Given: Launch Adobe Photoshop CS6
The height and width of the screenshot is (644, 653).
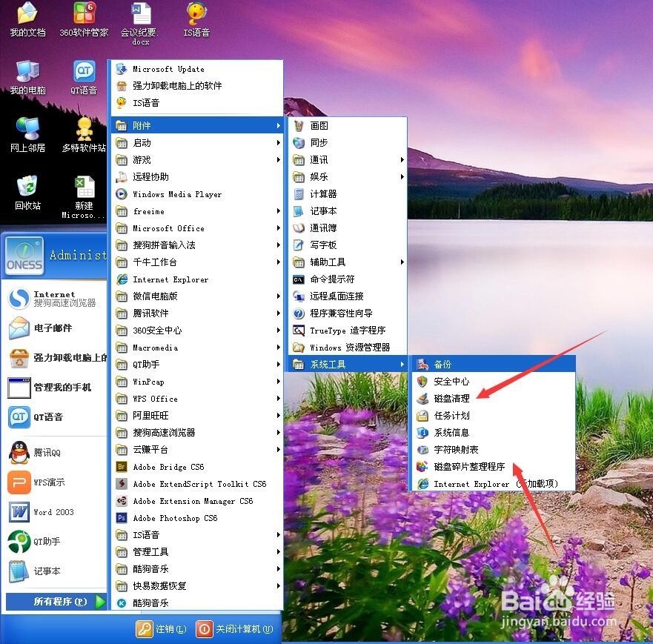Looking at the screenshot, I should tap(197, 518).
